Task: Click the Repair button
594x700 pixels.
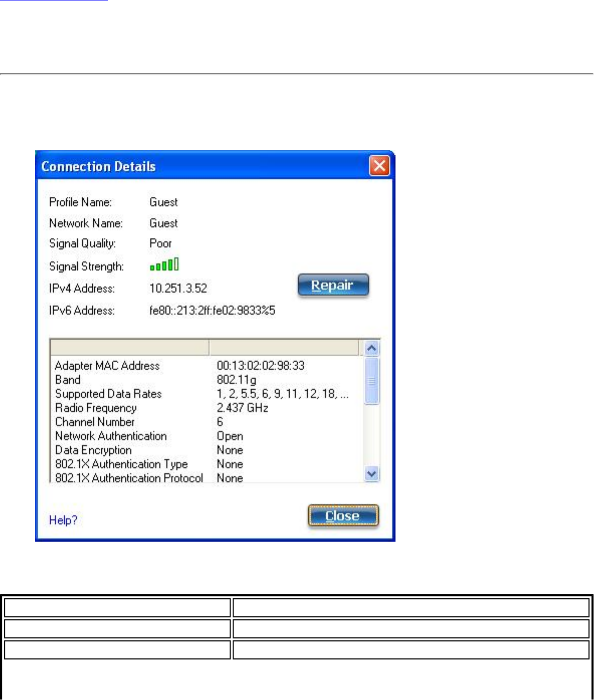Action: coord(333,285)
